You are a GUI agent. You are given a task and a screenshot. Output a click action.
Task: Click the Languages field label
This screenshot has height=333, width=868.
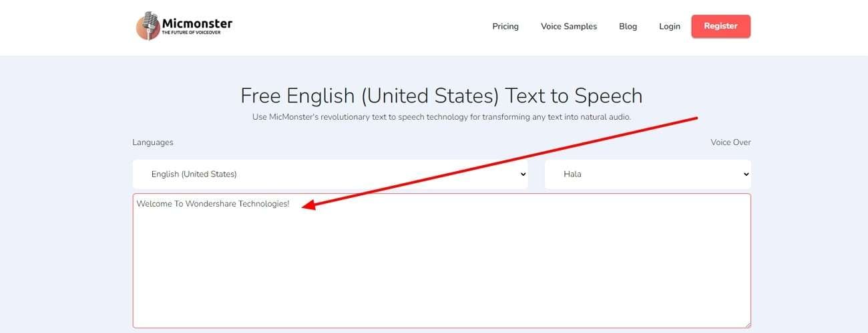point(153,142)
